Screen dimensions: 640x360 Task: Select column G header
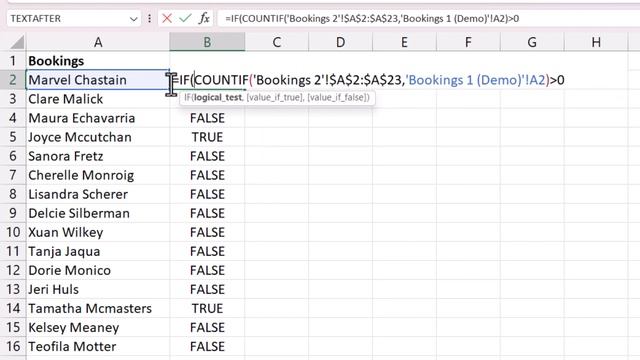tap(532, 42)
